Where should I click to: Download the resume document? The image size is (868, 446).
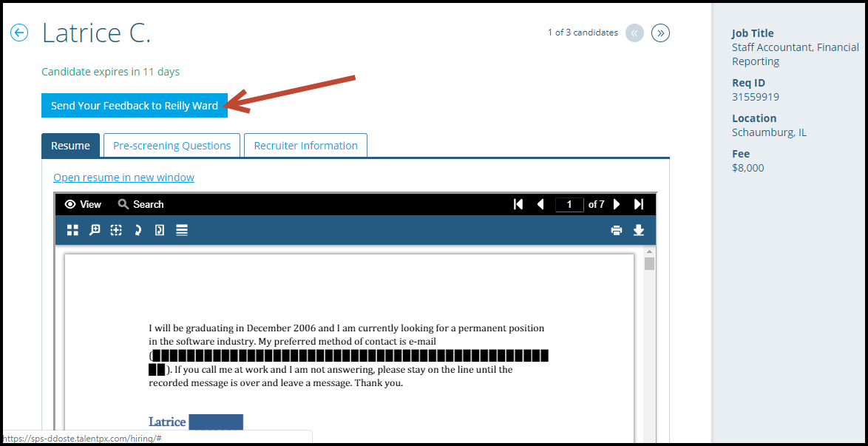[639, 230]
